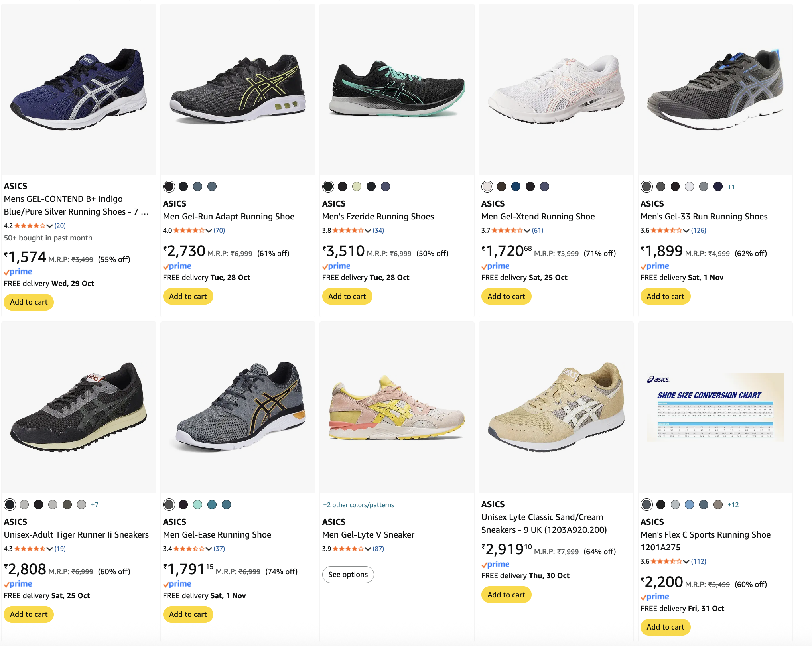Viewport: 812px width, 646px height.
Task: Open the shoe size conversion chart image
Action: (x=715, y=407)
